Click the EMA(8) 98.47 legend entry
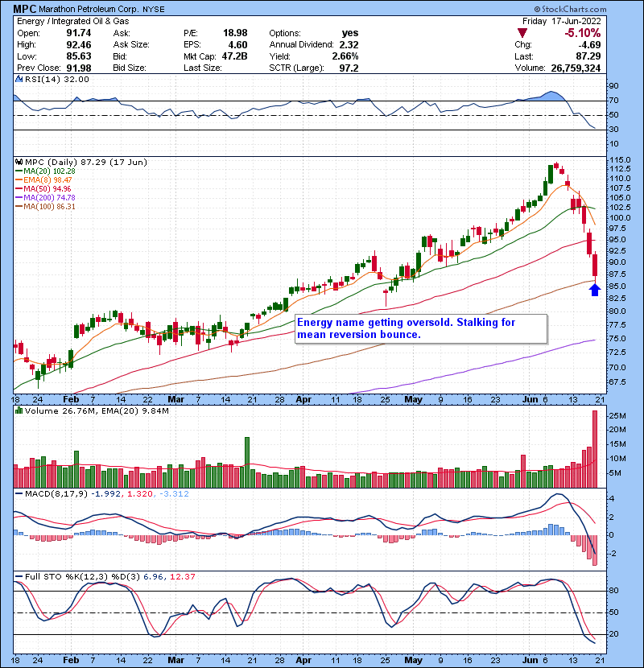 pyautogui.click(x=44, y=179)
